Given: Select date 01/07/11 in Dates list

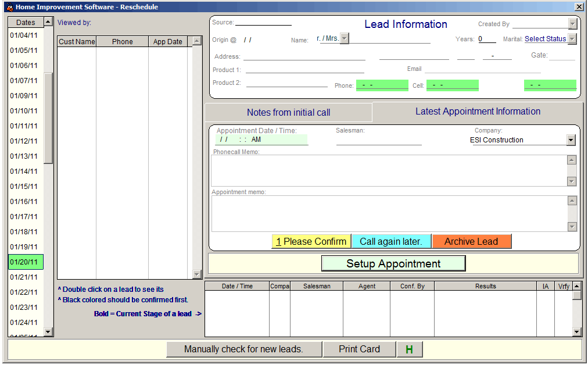Looking at the screenshot, I should pyautogui.click(x=26, y=81).
